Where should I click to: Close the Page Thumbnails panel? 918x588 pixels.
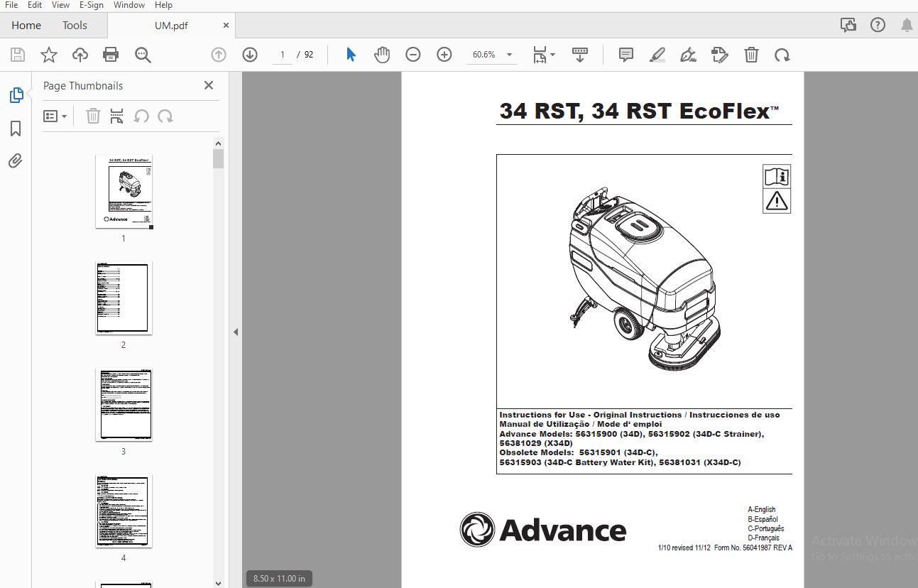click(209, 85)
